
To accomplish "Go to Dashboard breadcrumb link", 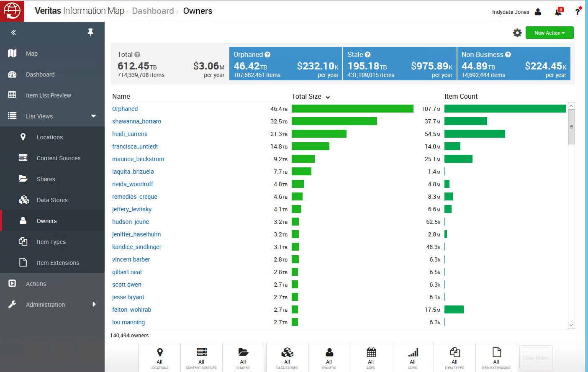I will (x=153, y=11).
